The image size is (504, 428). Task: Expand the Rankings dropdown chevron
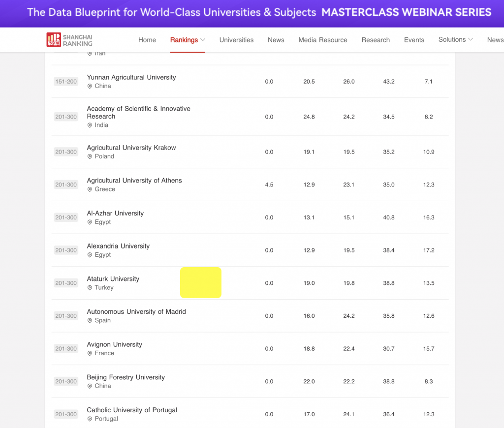203,40
